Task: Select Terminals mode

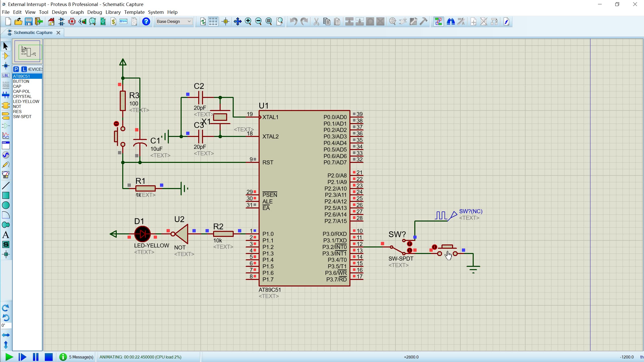Action: pyautogui.click(x=6, y=116)
